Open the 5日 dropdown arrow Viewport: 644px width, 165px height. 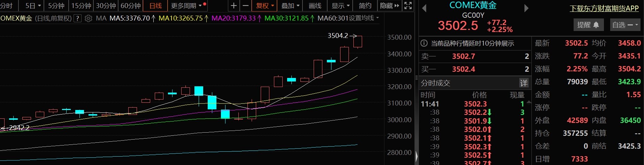pyautogui.click(x=39, y=6)
